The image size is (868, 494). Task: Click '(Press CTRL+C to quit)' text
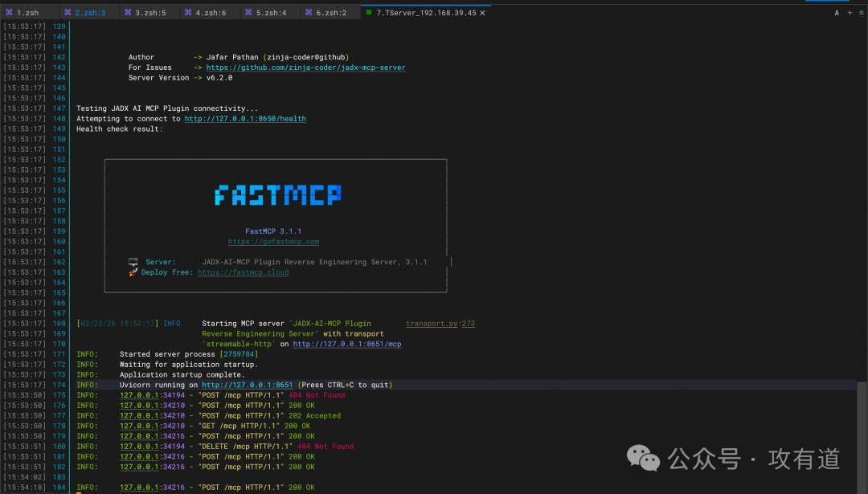point(345,385)
